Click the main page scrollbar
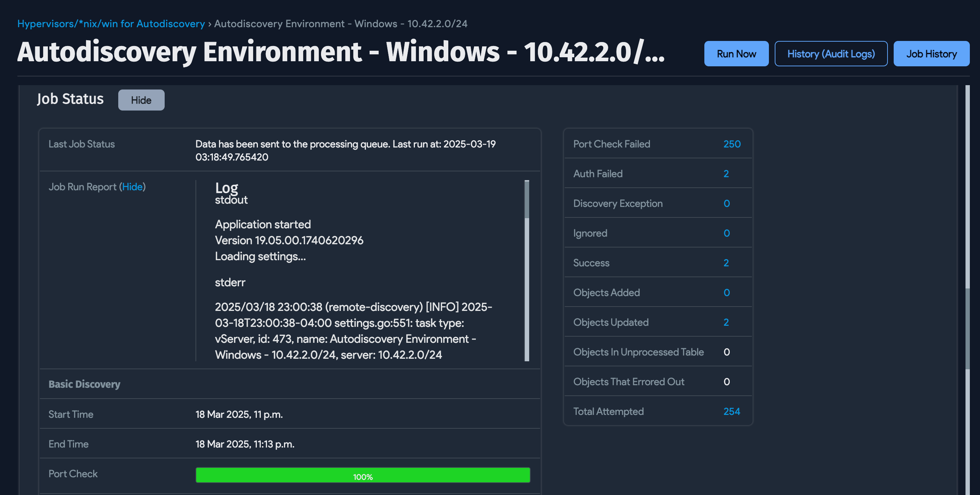The height and width of the screenshot is (495, 980). 967,329
